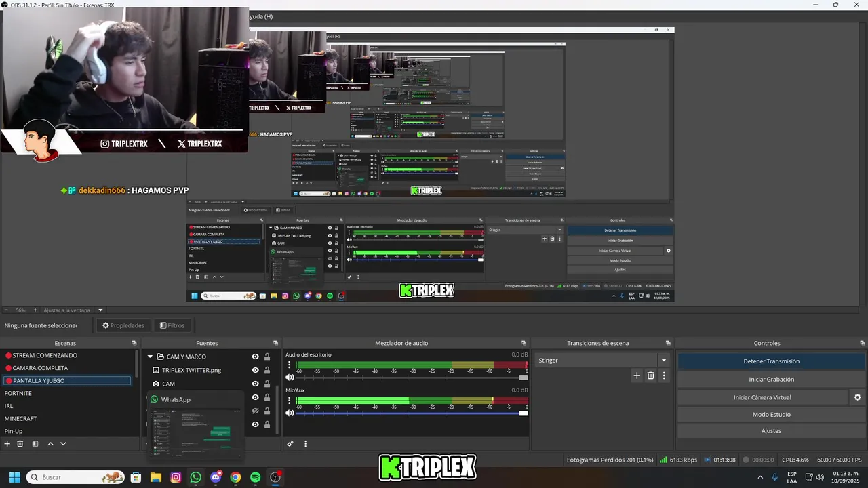868x488 pixels.
Task: Open Instagram from taskbar
Action: click(x=176, y=477)
